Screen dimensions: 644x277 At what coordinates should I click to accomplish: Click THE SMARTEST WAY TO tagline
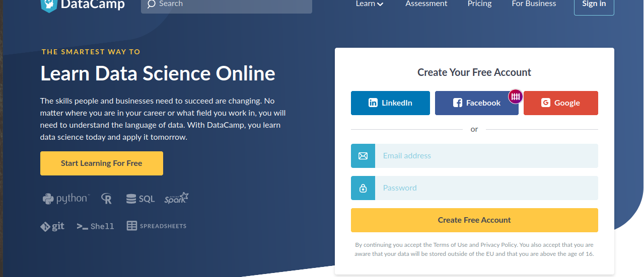[91, 52]
